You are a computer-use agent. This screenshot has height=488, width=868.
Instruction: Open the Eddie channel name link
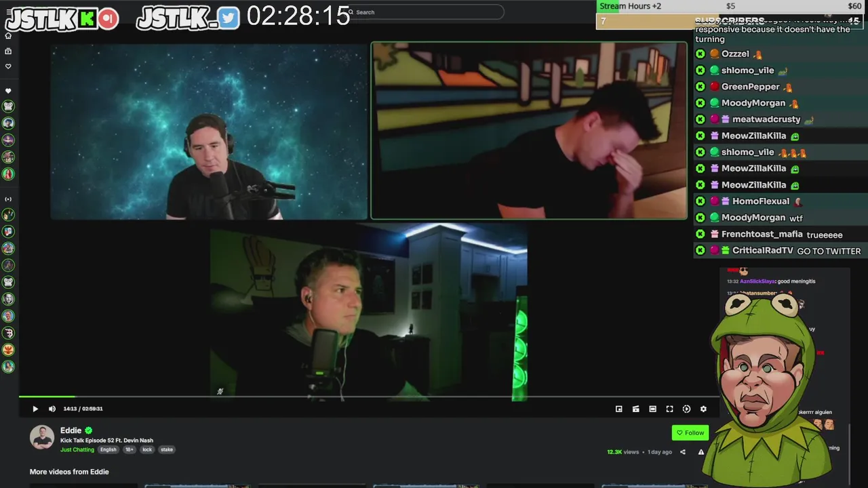(x=71, y=430)
